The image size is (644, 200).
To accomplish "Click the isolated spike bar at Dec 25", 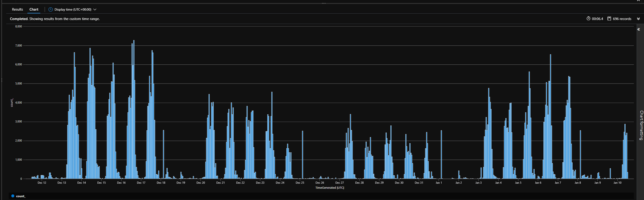I will tap(303, 155).
